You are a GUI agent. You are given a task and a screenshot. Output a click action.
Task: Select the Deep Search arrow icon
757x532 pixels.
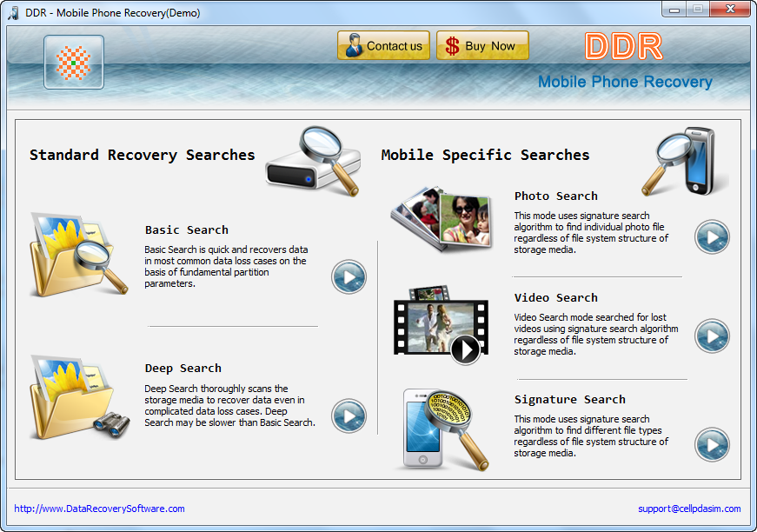point(349,417)
